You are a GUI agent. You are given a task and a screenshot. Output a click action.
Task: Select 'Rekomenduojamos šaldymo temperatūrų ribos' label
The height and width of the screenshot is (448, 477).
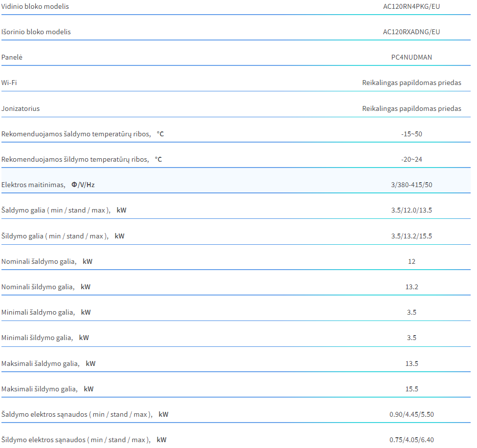pyautogui.click(x=76, y=134)
